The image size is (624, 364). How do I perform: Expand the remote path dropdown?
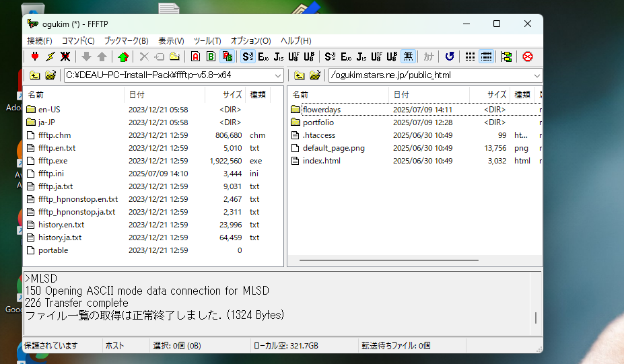(x=536, y=75)
